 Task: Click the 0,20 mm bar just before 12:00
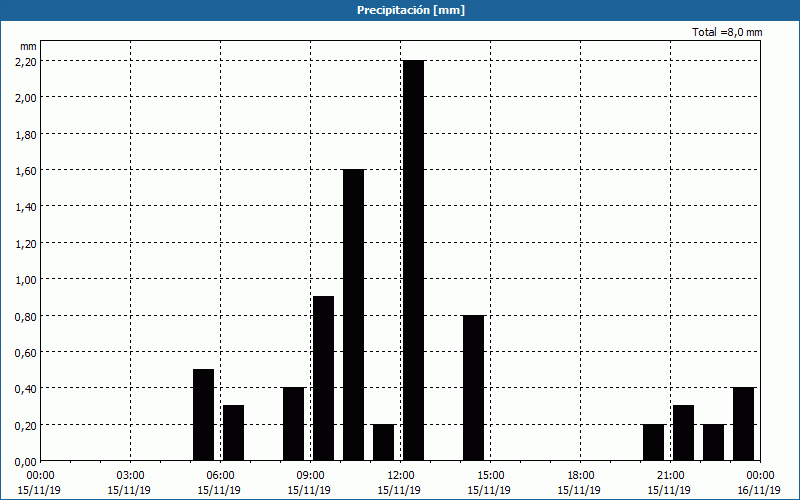tap(384, 443)
